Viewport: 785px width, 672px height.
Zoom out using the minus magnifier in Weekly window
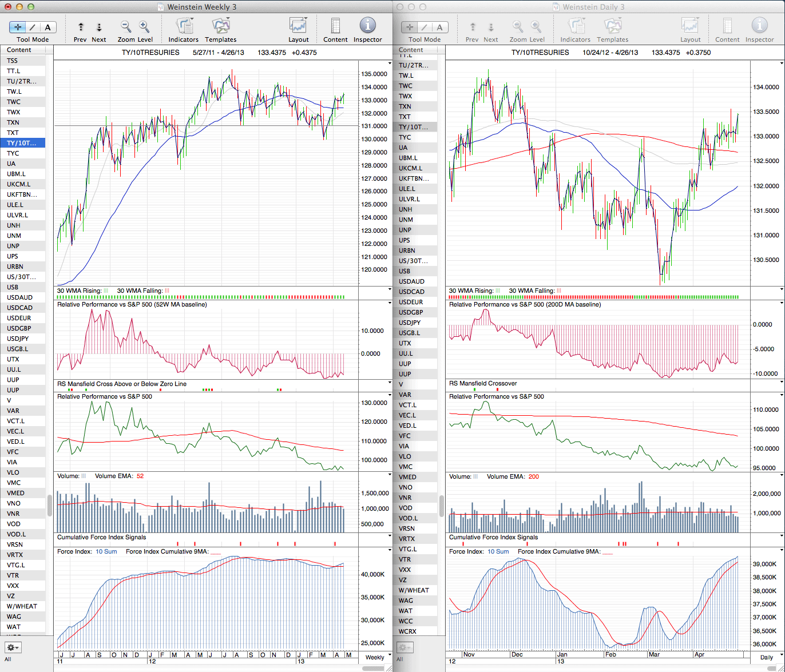pos(126,27)
